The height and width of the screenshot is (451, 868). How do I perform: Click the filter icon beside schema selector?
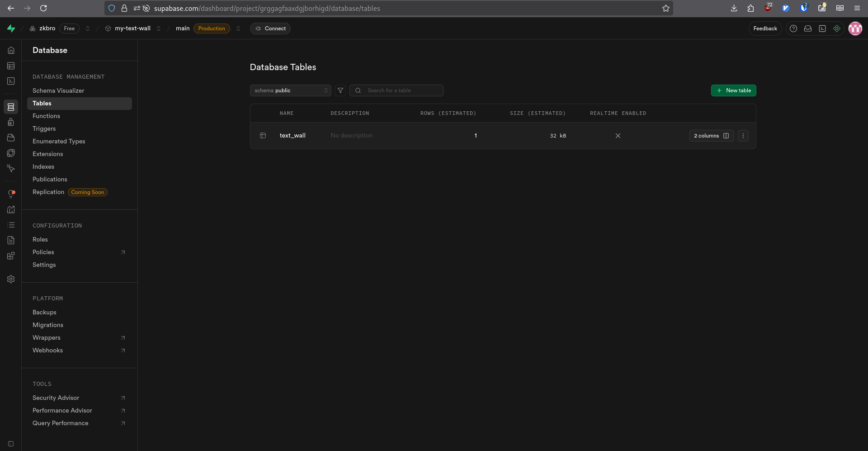click(340, 90)
